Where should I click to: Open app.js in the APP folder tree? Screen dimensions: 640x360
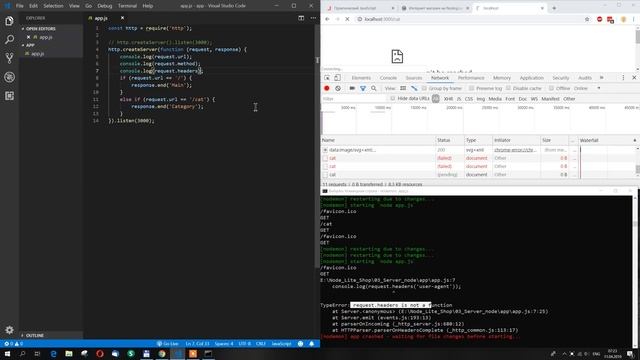pyautogui.click(x=37, y=53)
